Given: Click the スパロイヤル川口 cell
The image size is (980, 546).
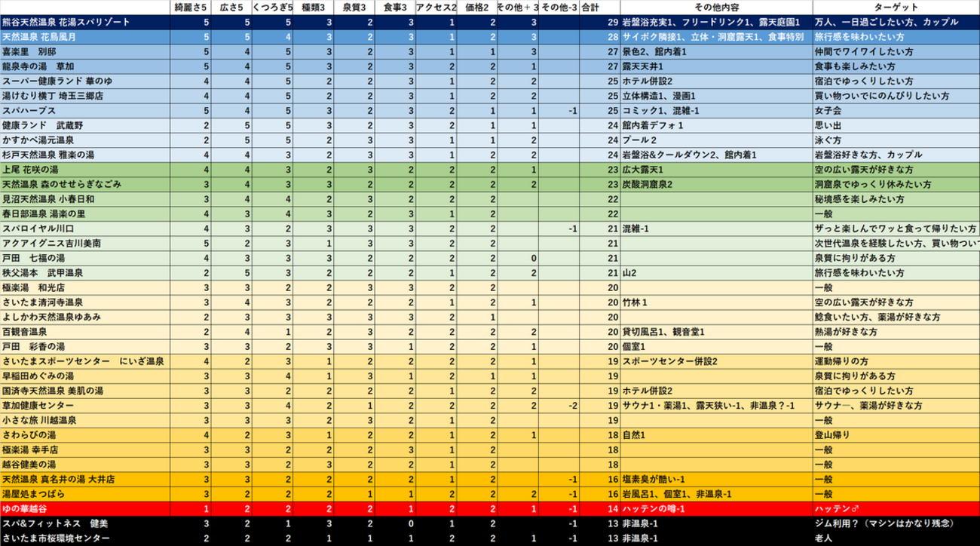Looking at the screenshot, I should (86, 229).
